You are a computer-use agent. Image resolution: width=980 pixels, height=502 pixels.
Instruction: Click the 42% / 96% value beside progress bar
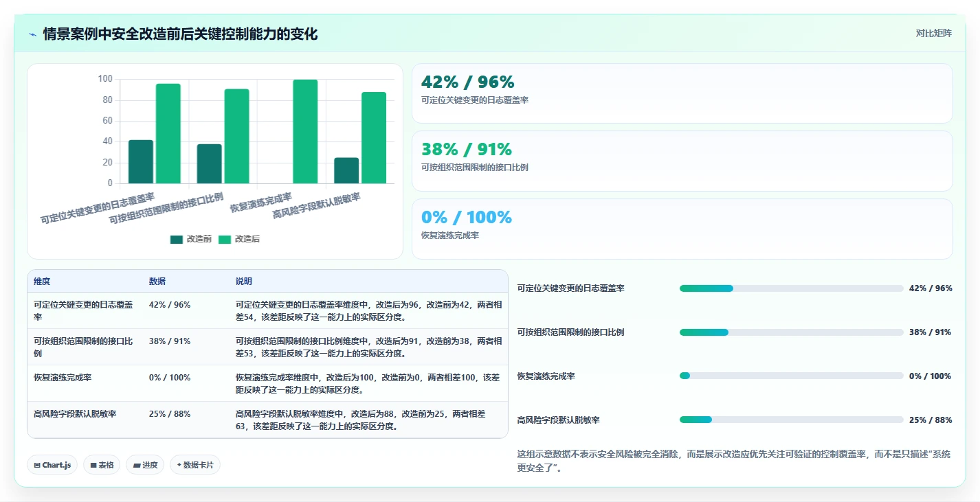931,288
